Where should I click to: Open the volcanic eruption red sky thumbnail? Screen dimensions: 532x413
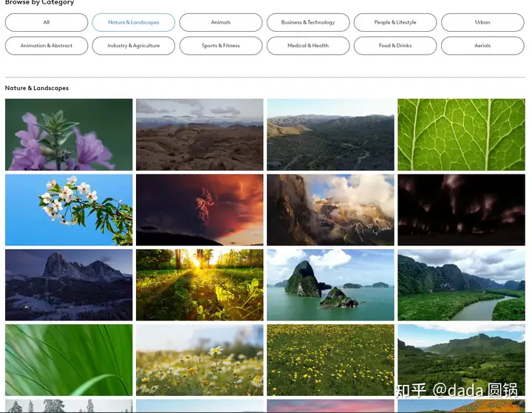[x=199, y=210]
